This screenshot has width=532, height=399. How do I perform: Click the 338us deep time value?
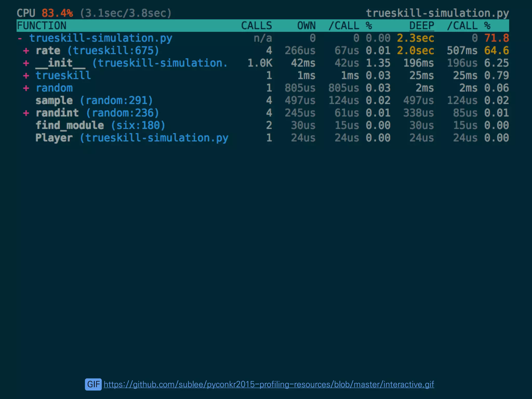pos(418,113)
